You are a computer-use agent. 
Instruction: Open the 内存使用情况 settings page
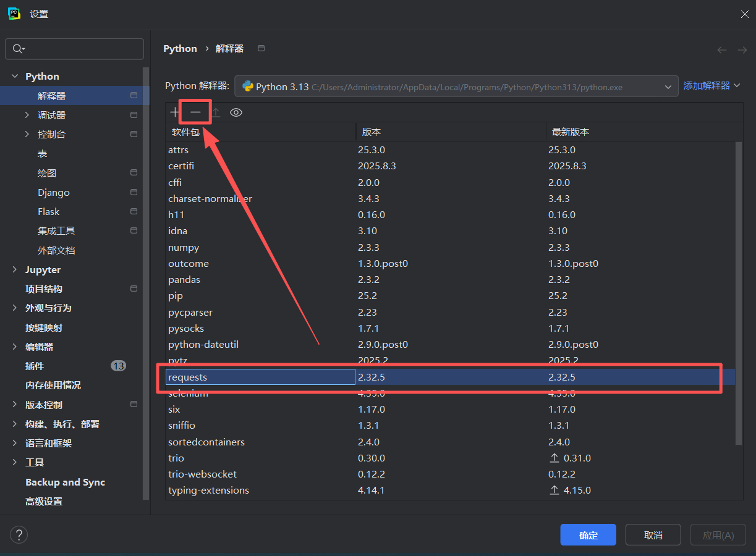point(53,385)
